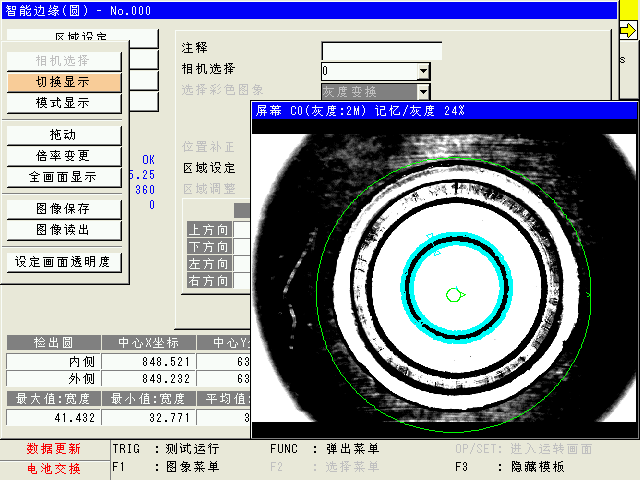This screenshot has width=640, height=480.
Task: Select 全画面显示 full screen option
Action: point(63,177)
